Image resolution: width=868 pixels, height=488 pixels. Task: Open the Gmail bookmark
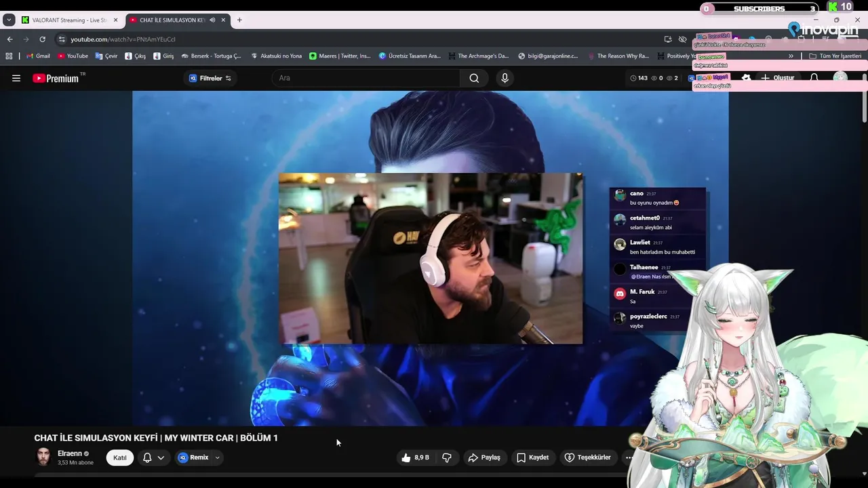click(38, 56)
